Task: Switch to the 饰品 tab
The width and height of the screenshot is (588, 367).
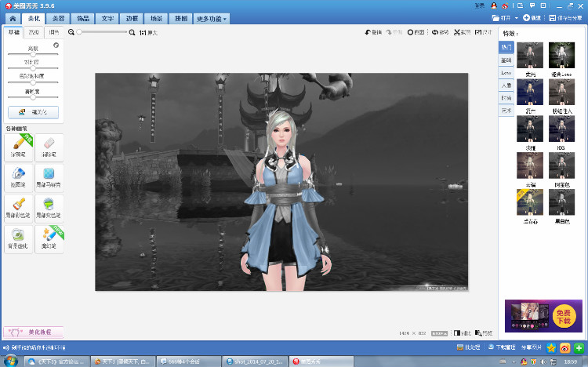Action: [83, 18]
